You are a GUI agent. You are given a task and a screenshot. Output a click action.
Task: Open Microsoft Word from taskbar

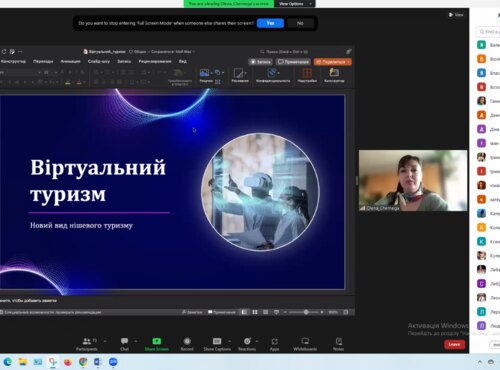(98, 362)
